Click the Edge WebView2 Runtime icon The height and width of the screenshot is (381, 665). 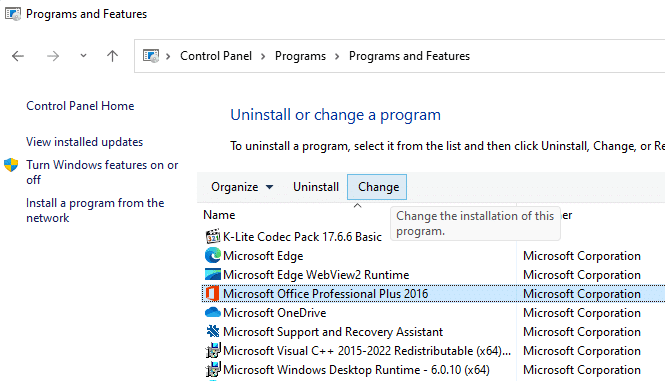pos(212,275)
